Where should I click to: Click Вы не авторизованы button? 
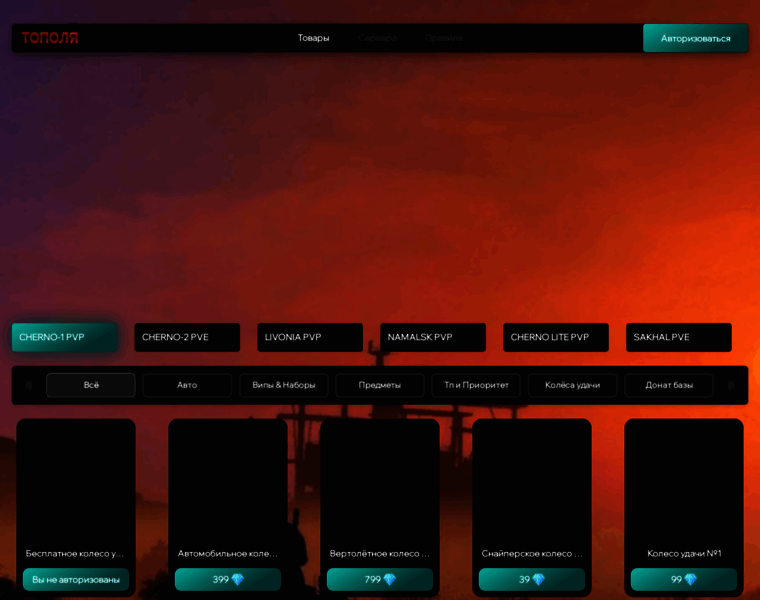point(76,580)
